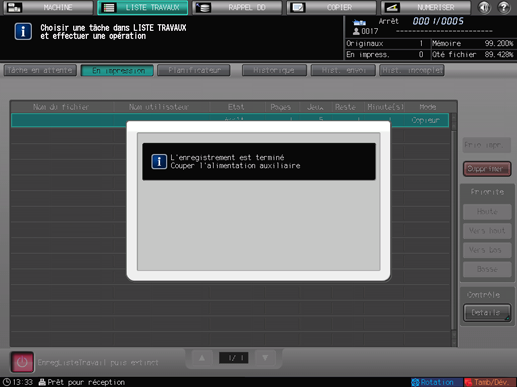Open help question mark icon

pyautogui.click(x=504, y=7)
